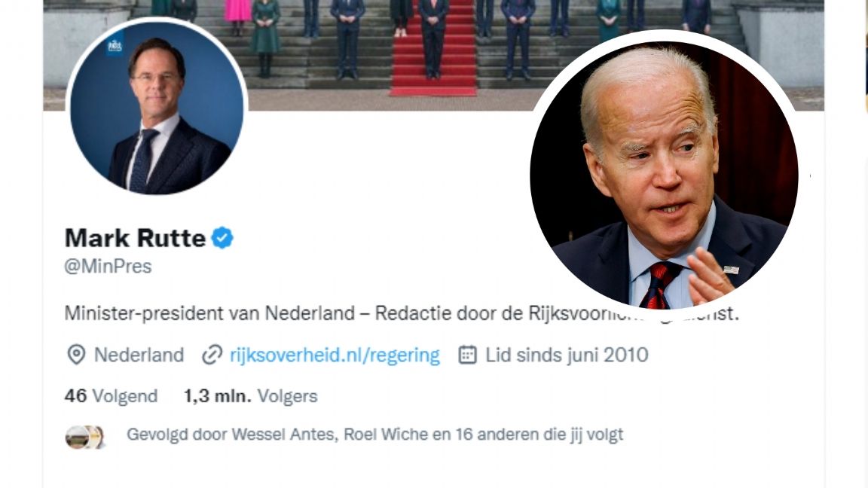This screenshot has height=488, width=868.
Task: Click the @MinPres handle
Action: click(x=108, y=267)
